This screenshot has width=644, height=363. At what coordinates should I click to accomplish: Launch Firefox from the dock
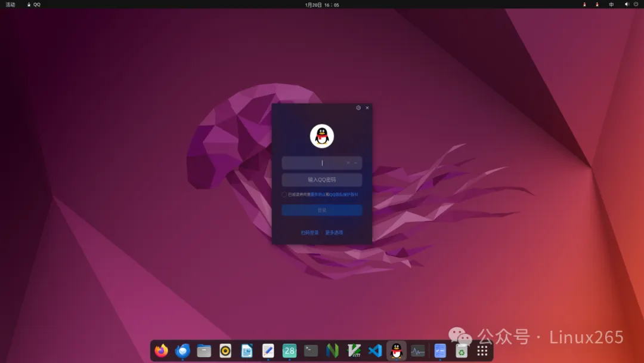[x=162, y=350]
